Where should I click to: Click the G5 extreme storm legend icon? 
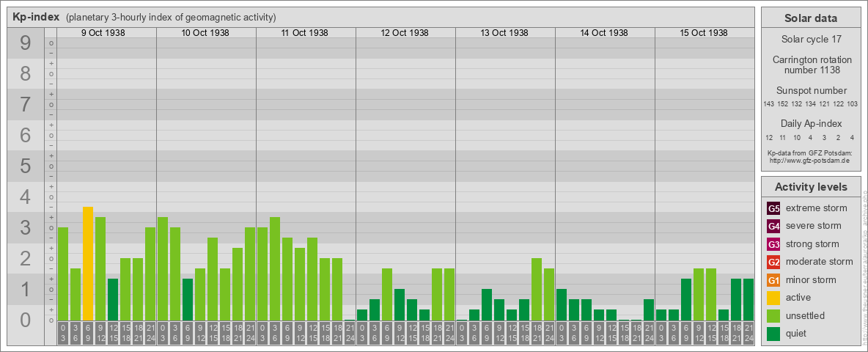point(774,209)
